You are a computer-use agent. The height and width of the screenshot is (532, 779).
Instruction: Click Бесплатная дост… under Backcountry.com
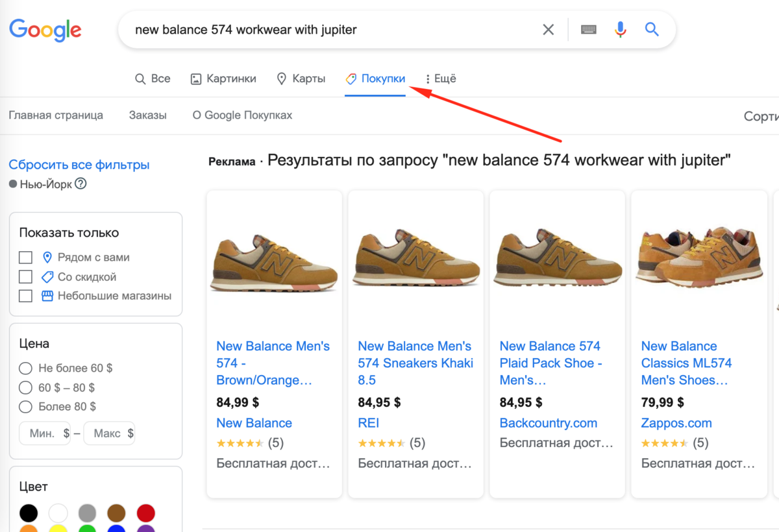tap(556, 443)
